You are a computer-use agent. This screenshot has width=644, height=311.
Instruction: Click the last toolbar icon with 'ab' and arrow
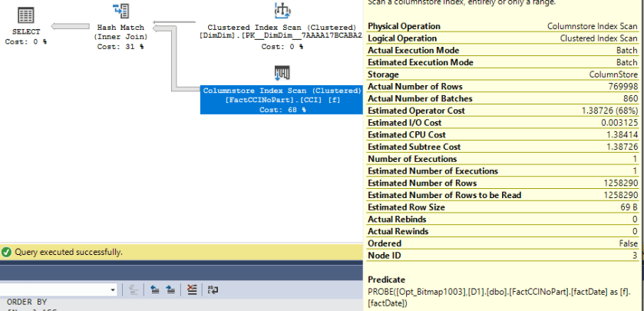tap(213, 289)
